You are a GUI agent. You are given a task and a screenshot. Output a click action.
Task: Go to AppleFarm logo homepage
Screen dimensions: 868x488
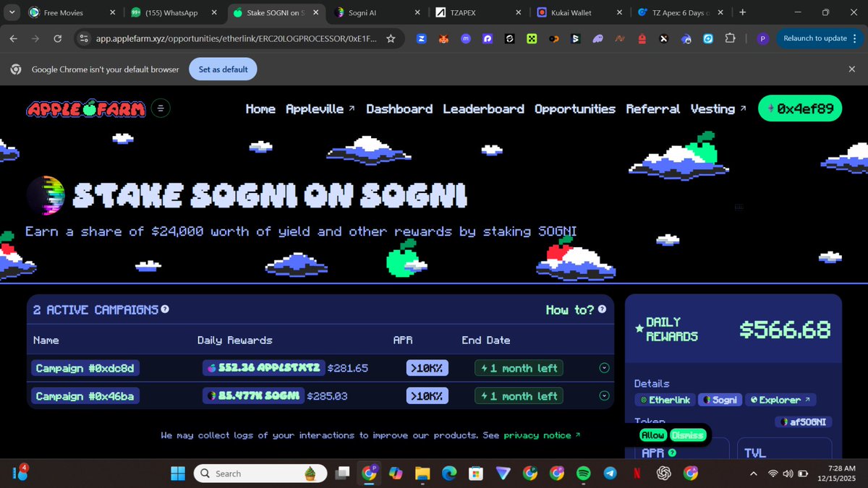[85, 108]
